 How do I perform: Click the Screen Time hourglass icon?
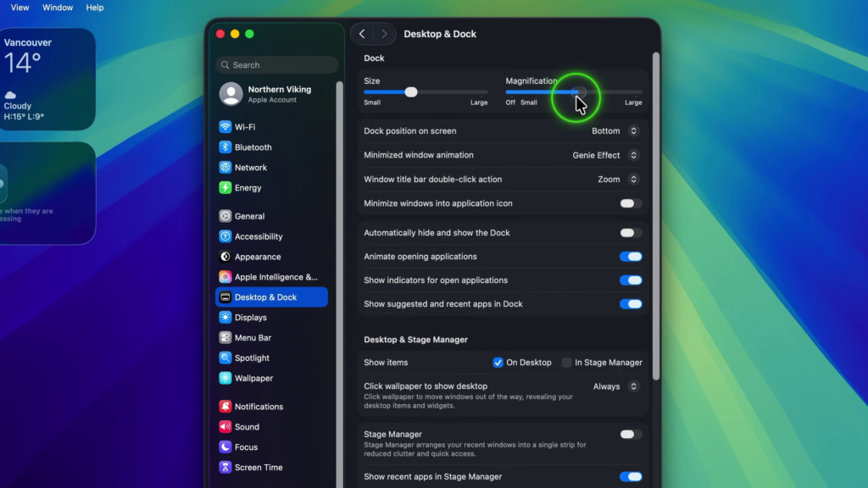point(225,467)
